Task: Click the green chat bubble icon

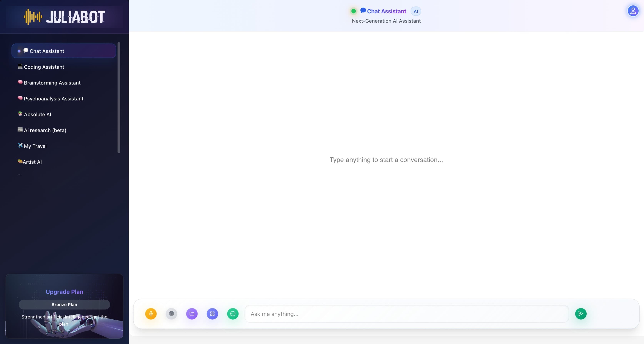Action: 233,313
